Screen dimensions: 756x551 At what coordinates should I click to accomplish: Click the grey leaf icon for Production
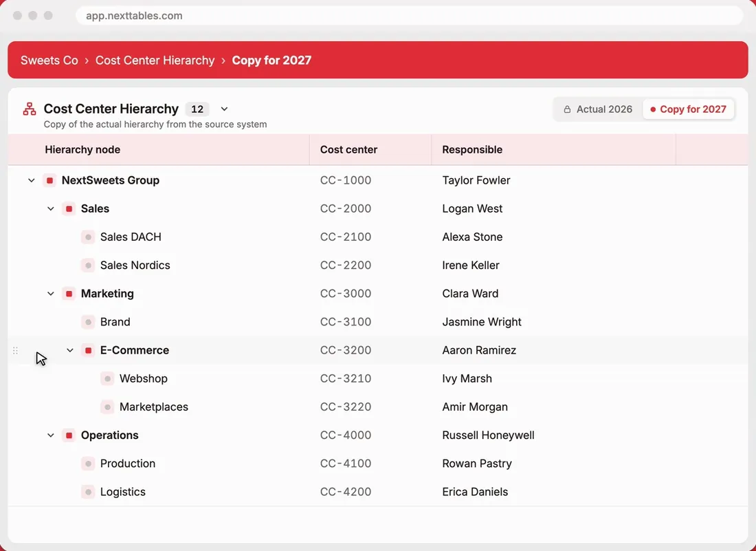88,464
